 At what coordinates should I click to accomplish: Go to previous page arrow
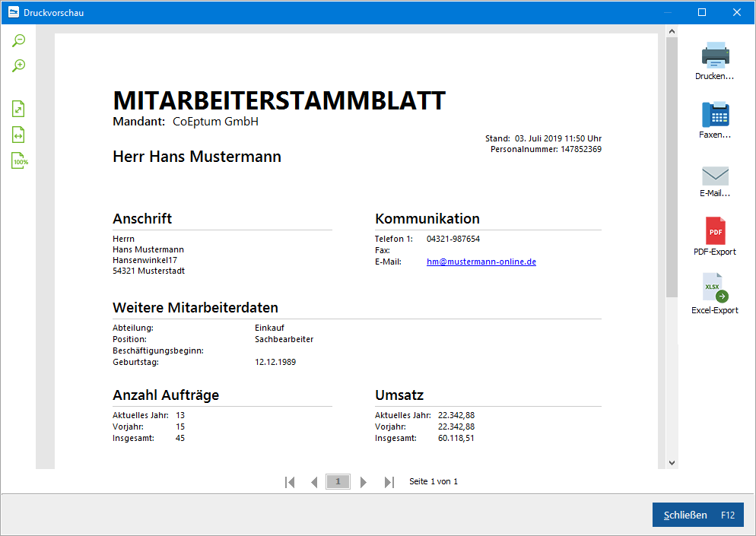[314, 482]
